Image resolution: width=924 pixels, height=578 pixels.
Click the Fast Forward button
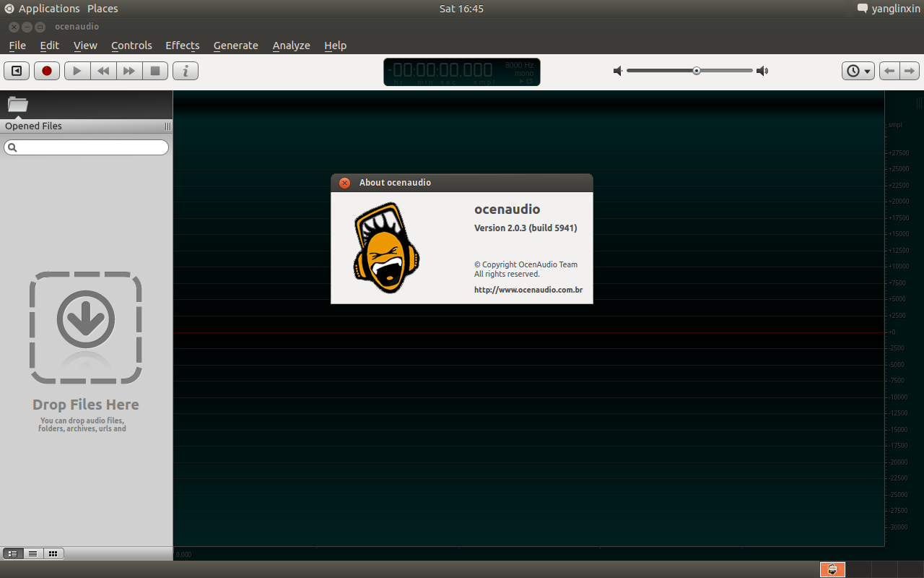(129, 71)
